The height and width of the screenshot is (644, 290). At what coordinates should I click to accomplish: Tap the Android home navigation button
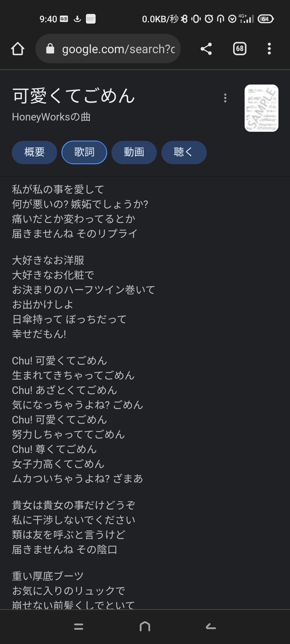[145, 627]
